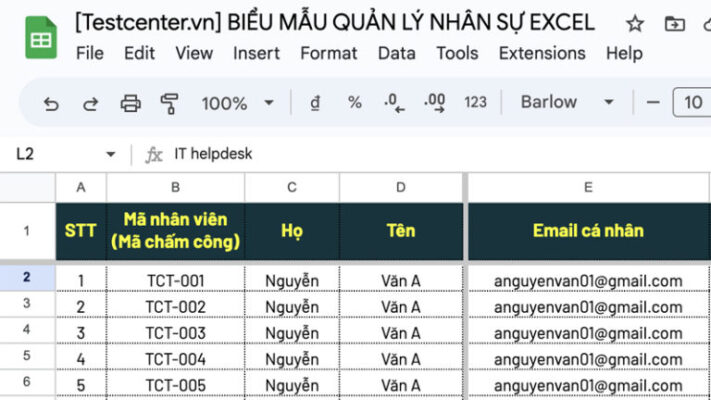Click the cloud save status icon
Viewport: 711px width, 400px height.
[706, 23]
